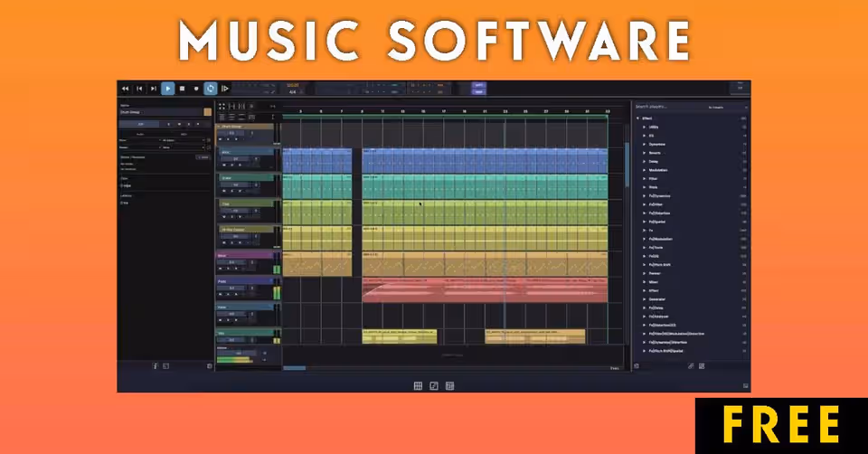This screenshot has height=454, width=868.
Task: Click the 120.00 tempo display
Action: click(292, 85)
